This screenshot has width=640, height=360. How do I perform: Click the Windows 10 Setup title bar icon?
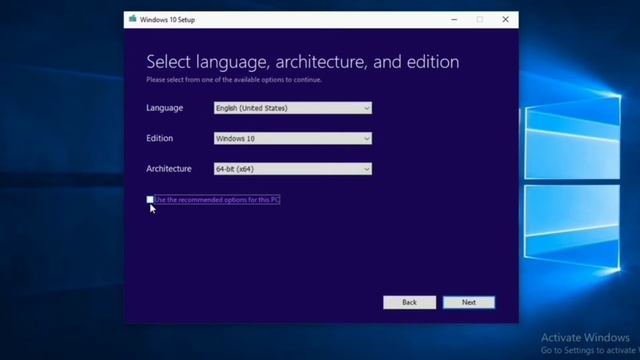point(133,19)
